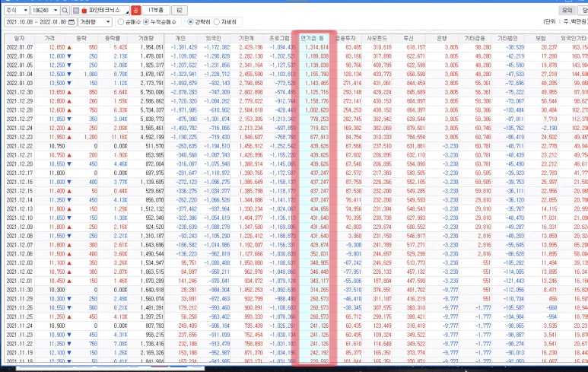Screen dimensions: 588x372
Task: Select the 2021.12.30 date cell
Action: (x=20, y=92)
